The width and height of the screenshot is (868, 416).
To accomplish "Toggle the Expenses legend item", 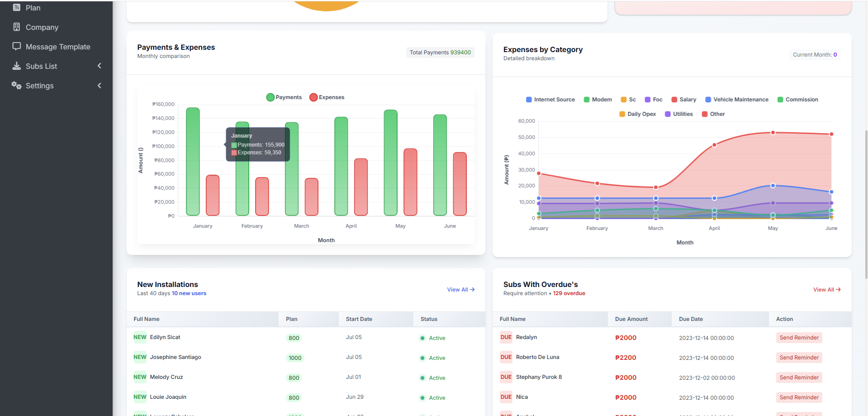I will tap(327, 97).
